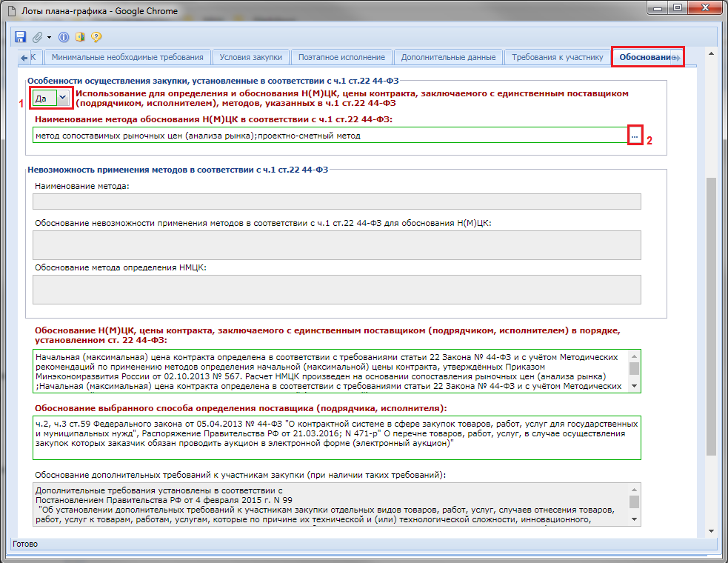
Task: Click the paperclip attachments icon
Action: pos(37,36)
